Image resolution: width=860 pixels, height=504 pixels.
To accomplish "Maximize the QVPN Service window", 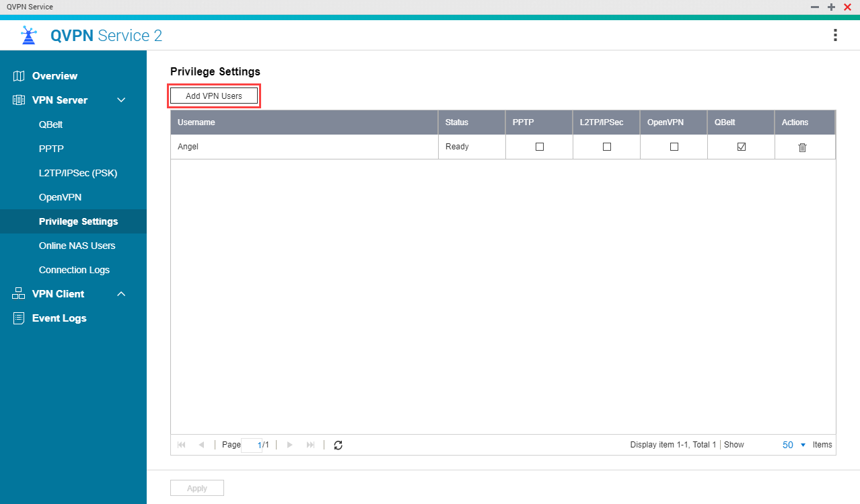I will tap(831, 7).
